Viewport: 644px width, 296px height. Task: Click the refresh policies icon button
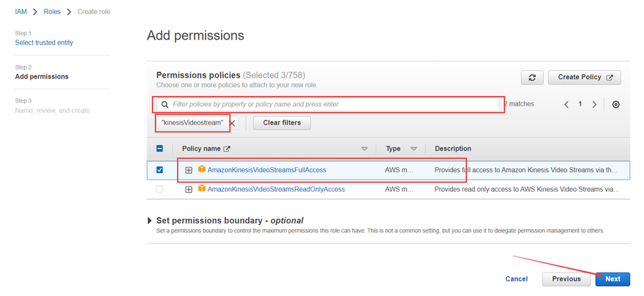click(532, 78)
